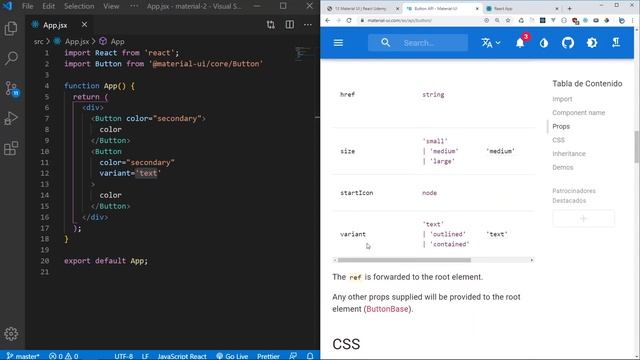Expand the App function breadcrumb symbol
Viewport: 640px width, 360px height.
coord(117,42)
